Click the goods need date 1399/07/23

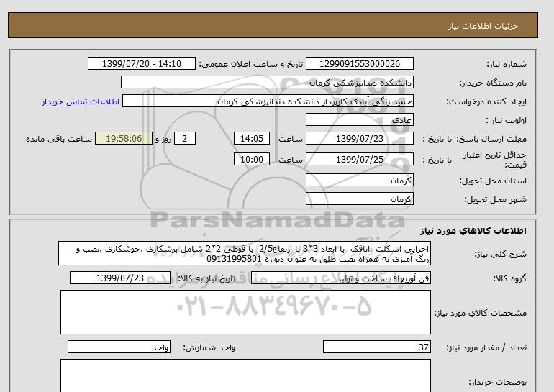click(120, 278)
